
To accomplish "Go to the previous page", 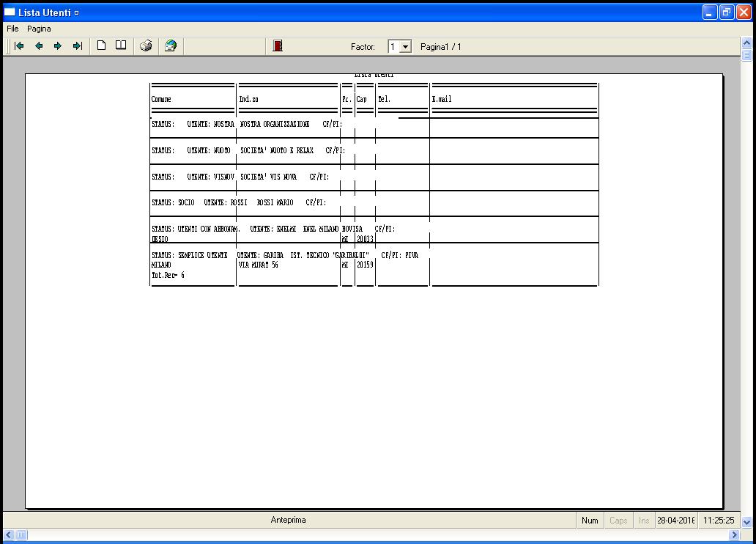I will [x=39, y=46].
